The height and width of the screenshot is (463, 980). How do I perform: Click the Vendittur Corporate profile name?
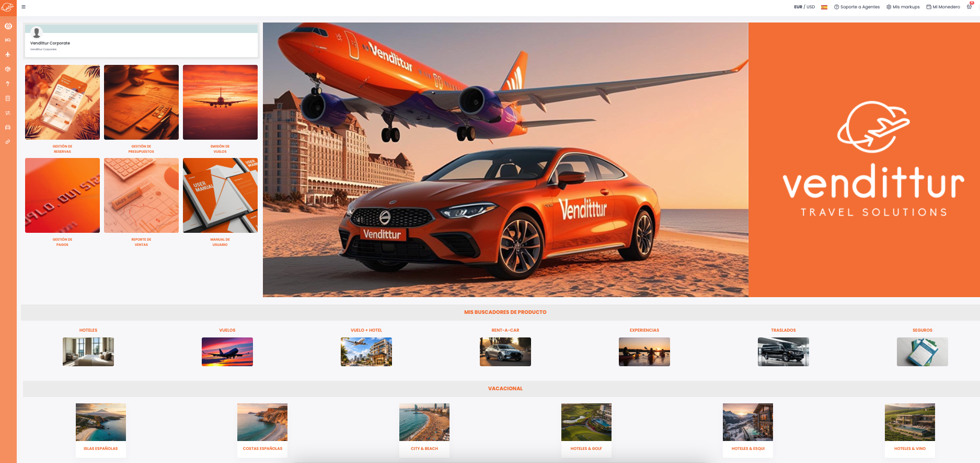point(50,43)
